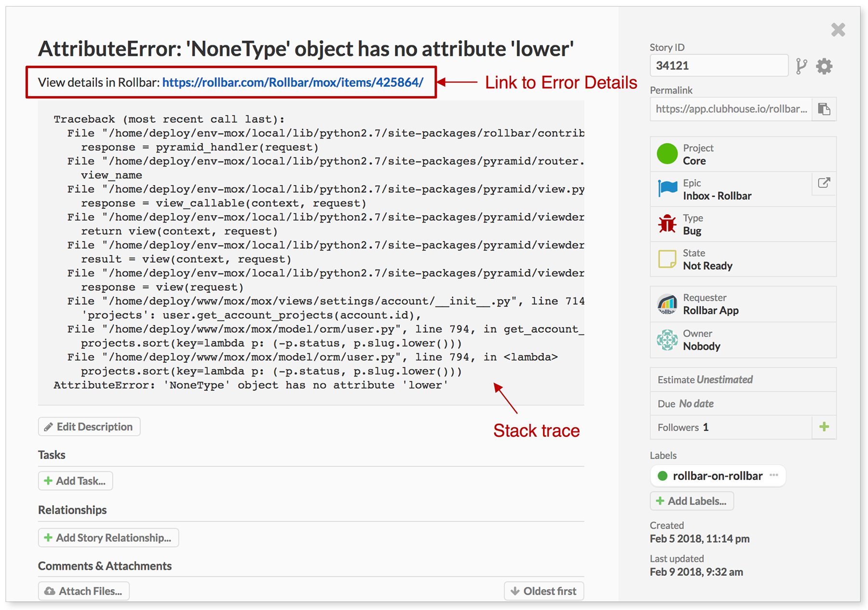
Task: Click the created date Feb 5 2018
Action: coord(700,539)
